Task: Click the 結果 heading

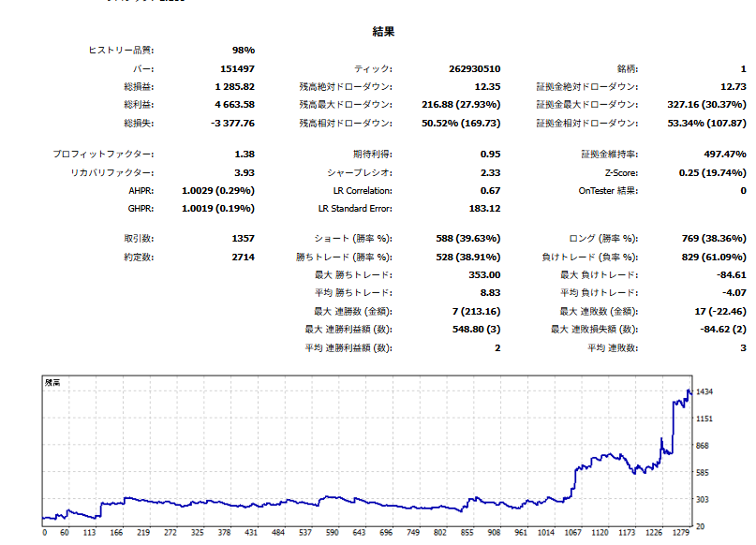Action: point(383,32)
